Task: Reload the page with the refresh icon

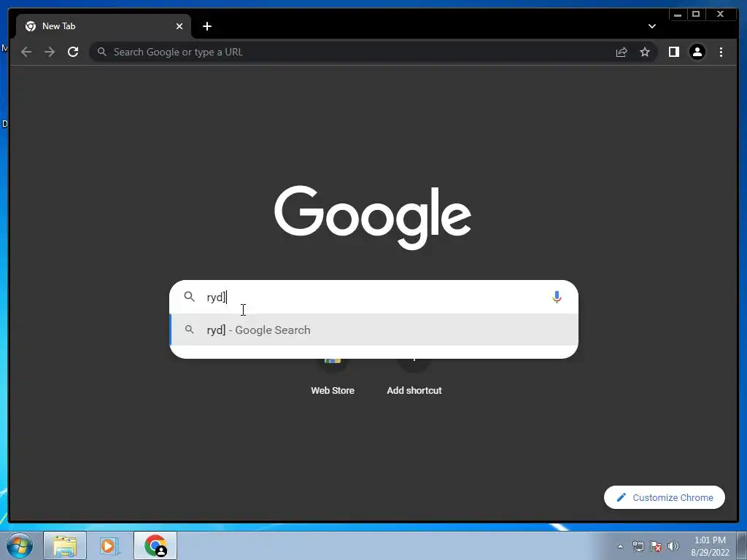Action: (73, 52)
